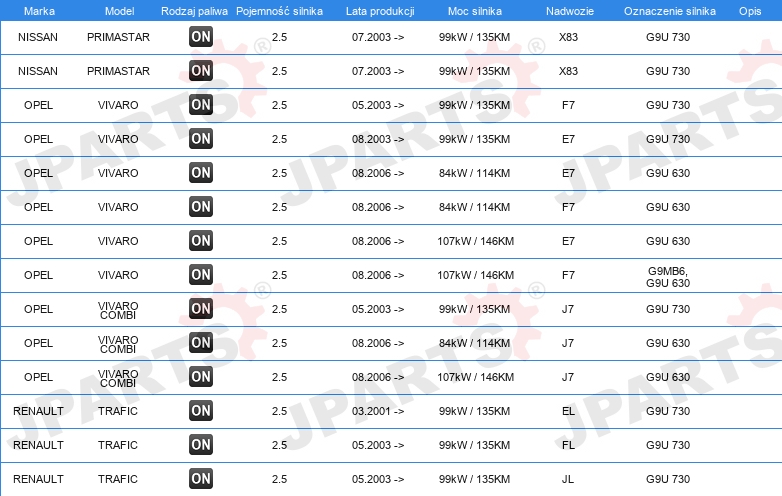Select Oznaczenie silnika column header

click(x=669, y=11)
